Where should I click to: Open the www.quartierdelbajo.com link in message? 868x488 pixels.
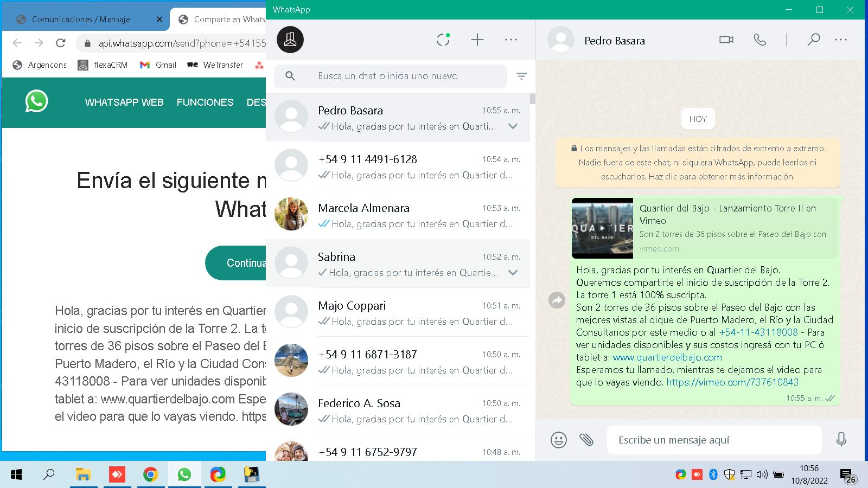667,357
